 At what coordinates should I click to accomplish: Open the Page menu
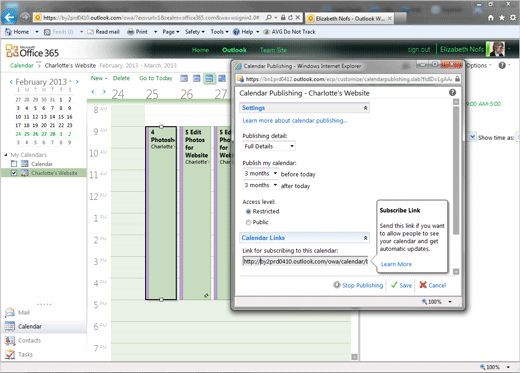click(x=171, y=32)
